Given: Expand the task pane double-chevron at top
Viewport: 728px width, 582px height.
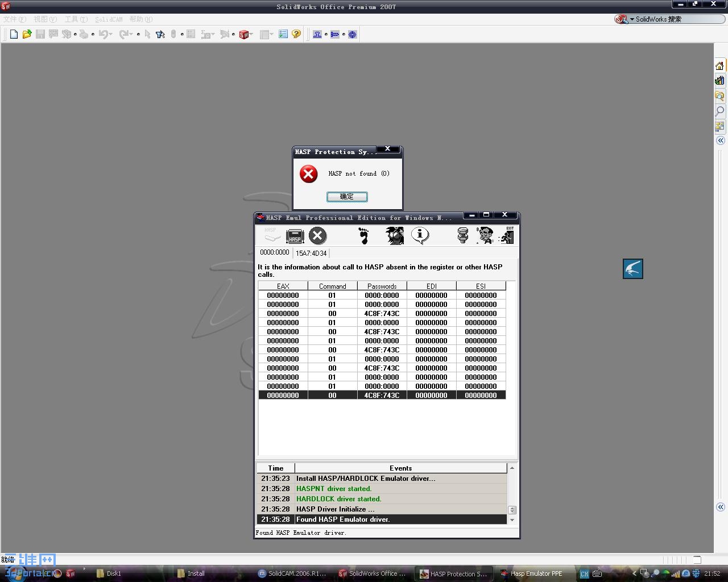Looking at the screenshot, I should point(721,140).
